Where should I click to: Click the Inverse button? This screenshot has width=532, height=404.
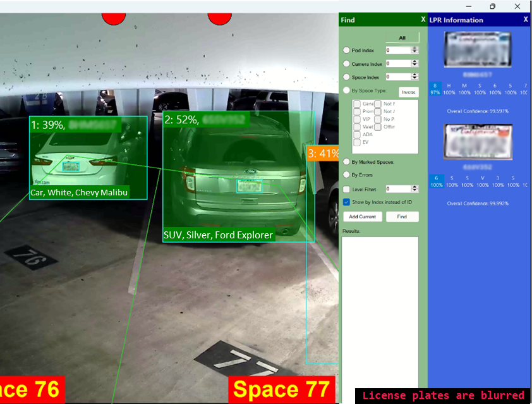point(408,92)
